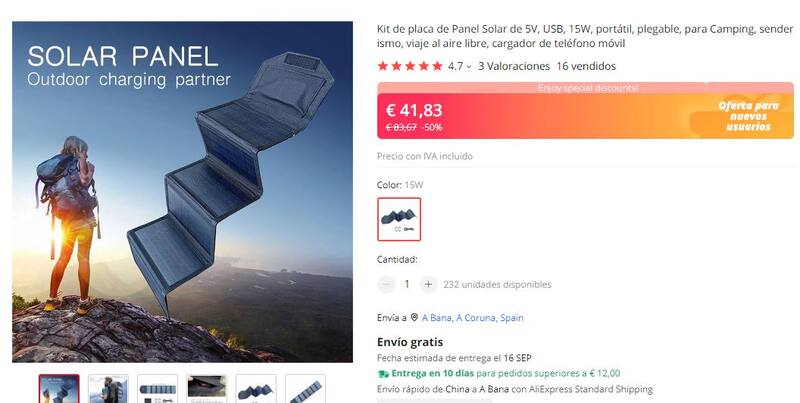Increase quantity with the plus button
800x403 pixels.
429,285
